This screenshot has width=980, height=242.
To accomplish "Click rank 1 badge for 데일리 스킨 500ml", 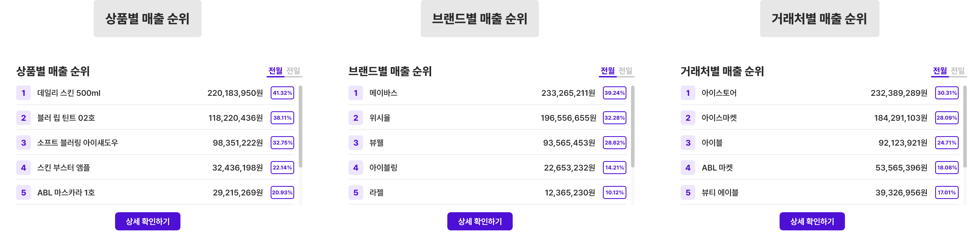I will click(x=23, y=93).
